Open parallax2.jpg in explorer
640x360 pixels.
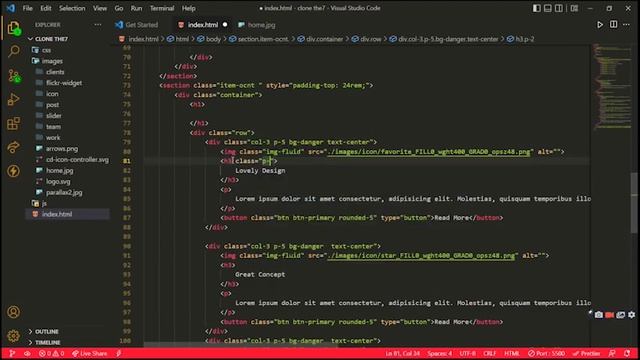(64, 192)
